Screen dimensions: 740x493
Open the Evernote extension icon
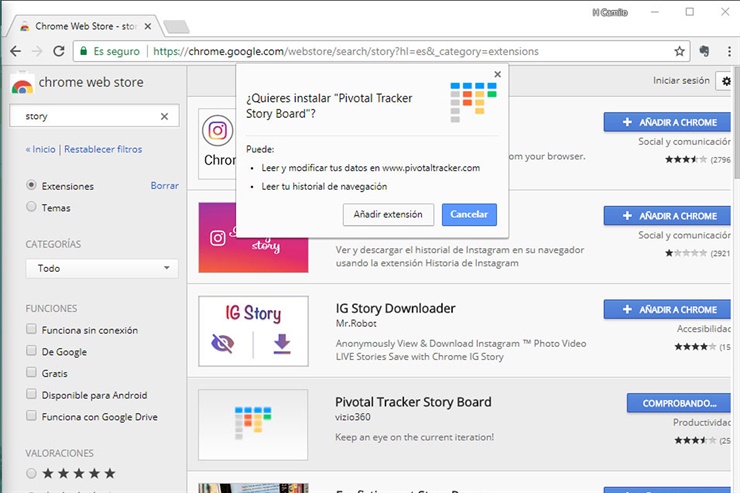tap(704, 51)
